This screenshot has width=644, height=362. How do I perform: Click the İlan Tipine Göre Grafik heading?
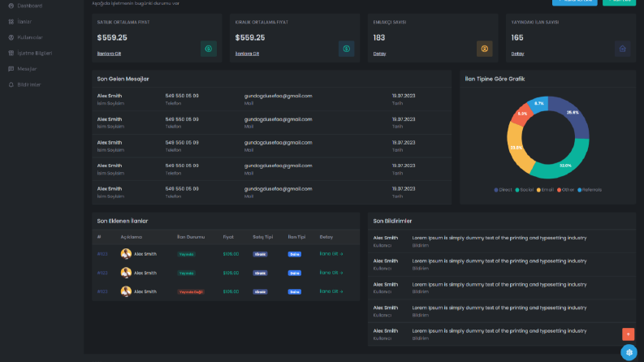click(495, 79)
